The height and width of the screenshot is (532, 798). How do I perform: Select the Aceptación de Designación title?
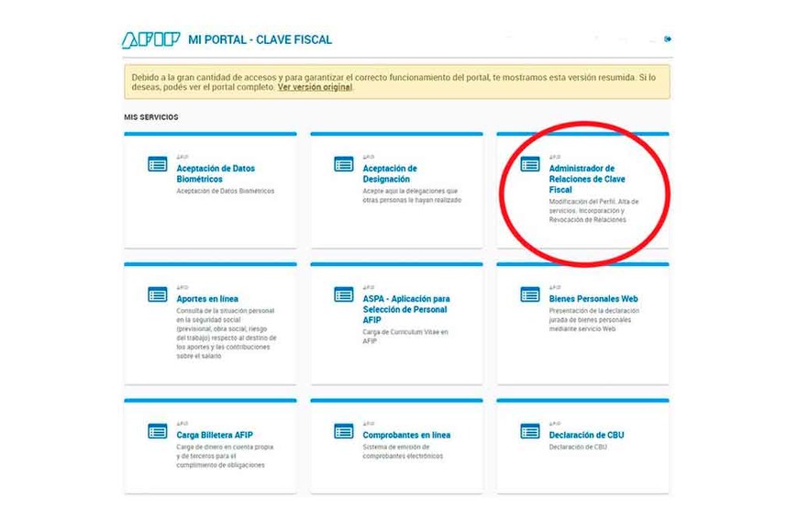pos(390,174)
